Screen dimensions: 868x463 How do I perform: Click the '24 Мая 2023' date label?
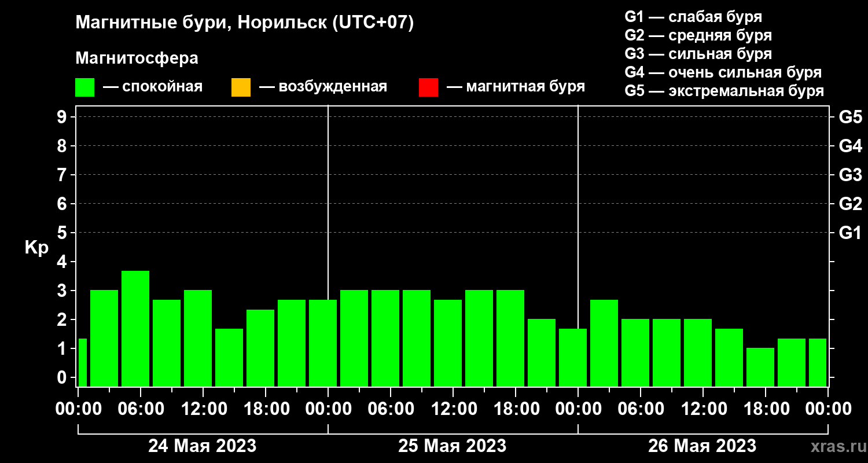coord(203,446)
